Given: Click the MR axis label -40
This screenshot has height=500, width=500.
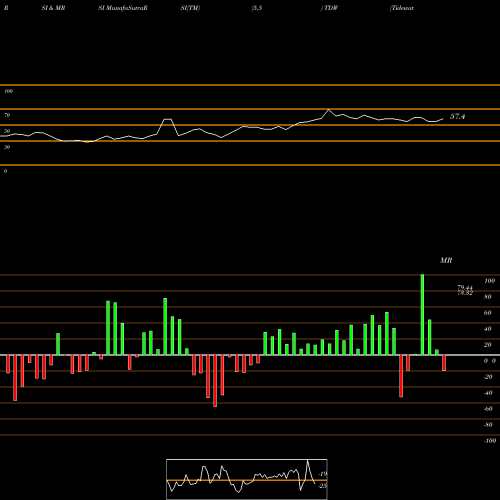Looking at the screenshot, I should [488, 393].
